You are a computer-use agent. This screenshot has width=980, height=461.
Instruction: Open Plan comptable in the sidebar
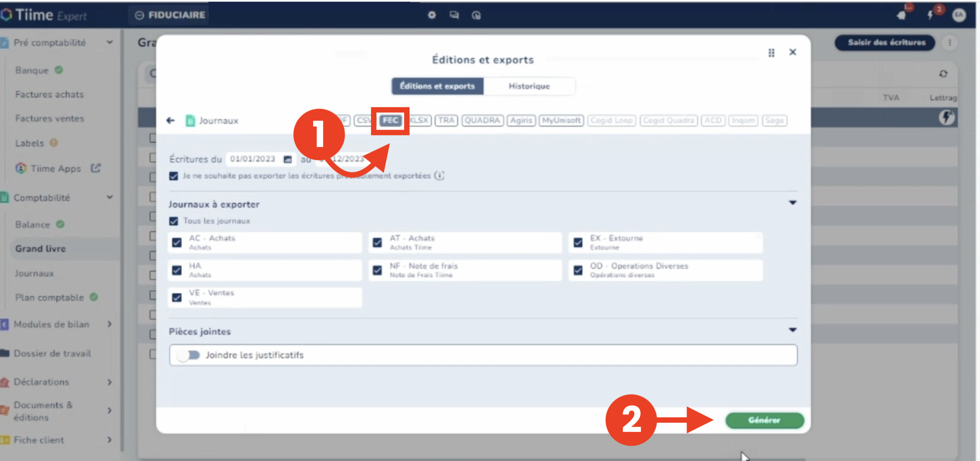pyautogui.click(x=49, y=298)
